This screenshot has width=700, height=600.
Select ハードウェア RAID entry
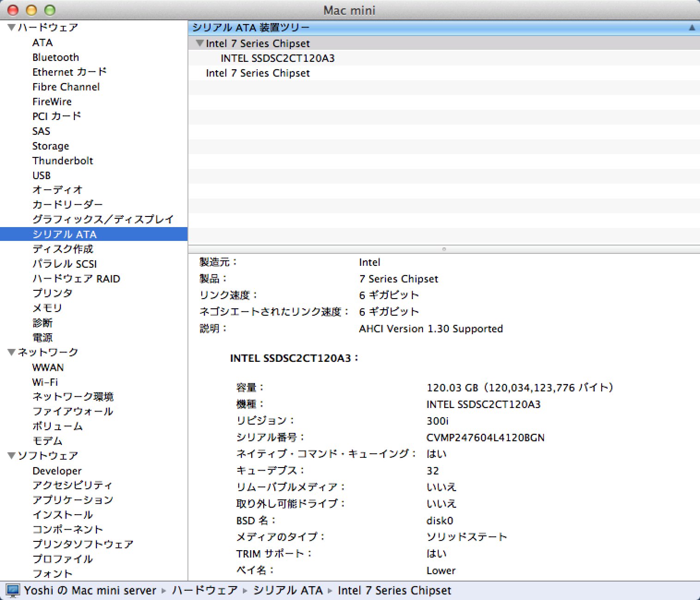76,279
